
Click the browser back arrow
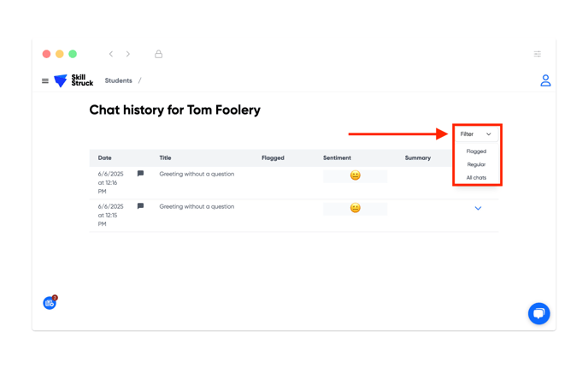coord(111,54)
